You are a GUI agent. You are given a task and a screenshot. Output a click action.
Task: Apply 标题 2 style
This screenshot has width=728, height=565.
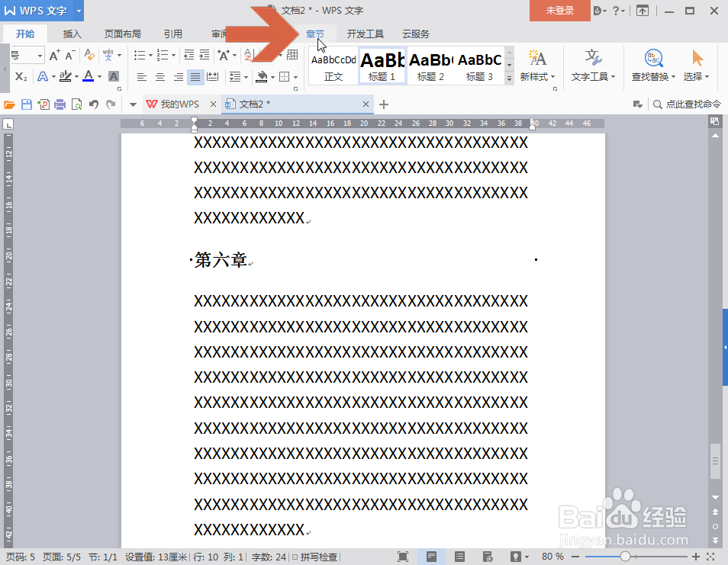[x=431, y=66]
